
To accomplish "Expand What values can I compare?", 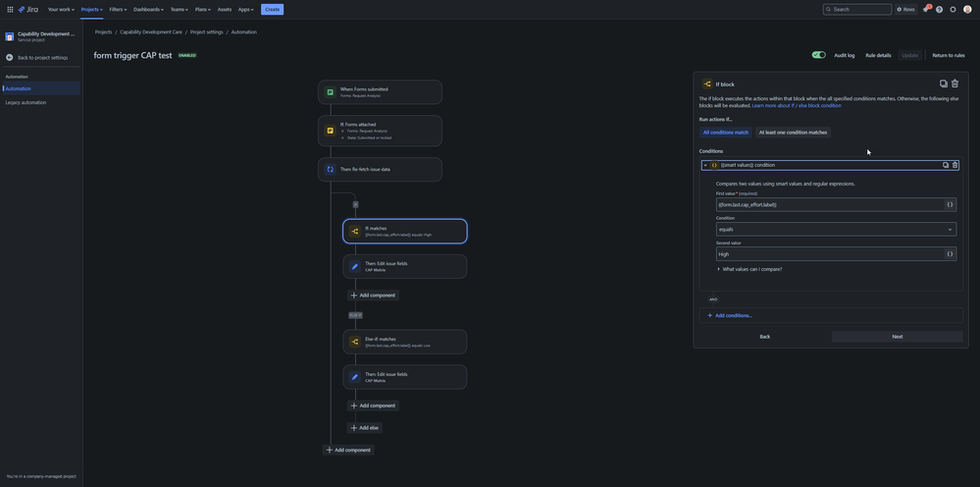I will pyautogui.click(x=749, y=269).
